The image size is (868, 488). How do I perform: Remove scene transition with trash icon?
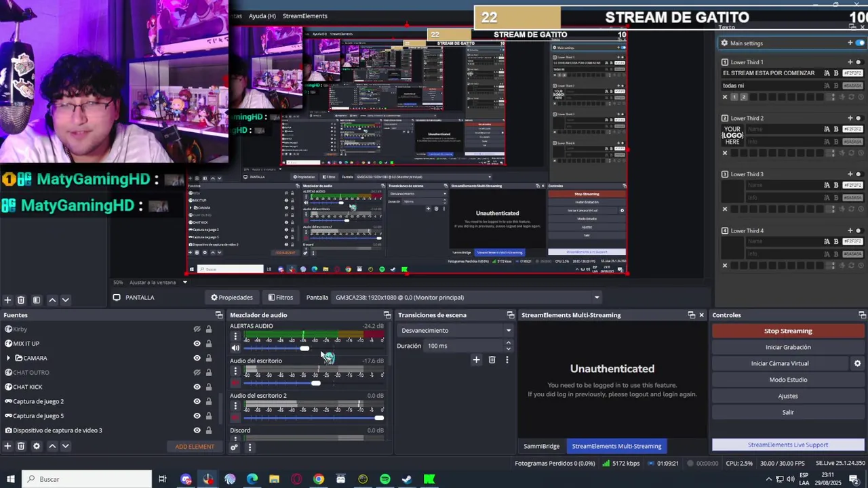click(492, 360)
